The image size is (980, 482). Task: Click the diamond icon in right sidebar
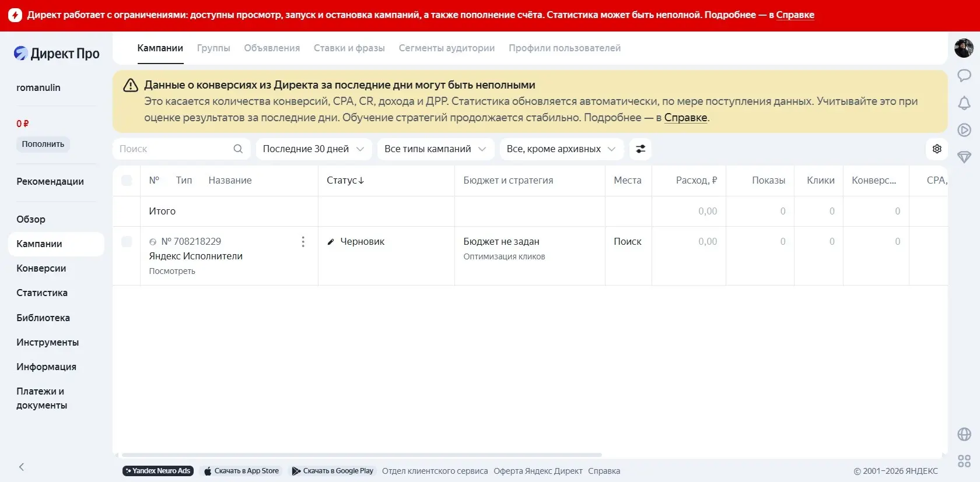(964, 157)
